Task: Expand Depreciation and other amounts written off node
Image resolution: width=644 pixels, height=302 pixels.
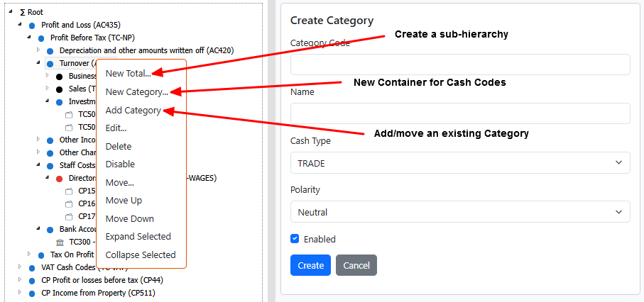Action: pos(38,50)
